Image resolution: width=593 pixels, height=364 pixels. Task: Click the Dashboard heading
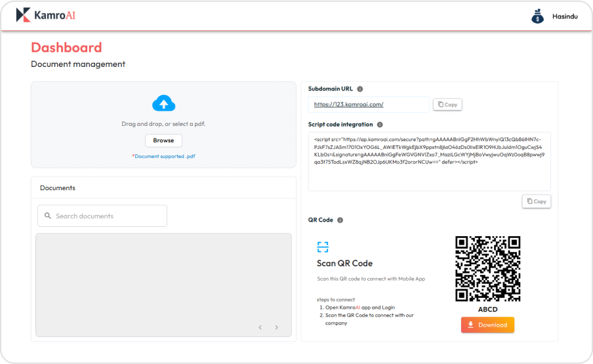(66, 48)
